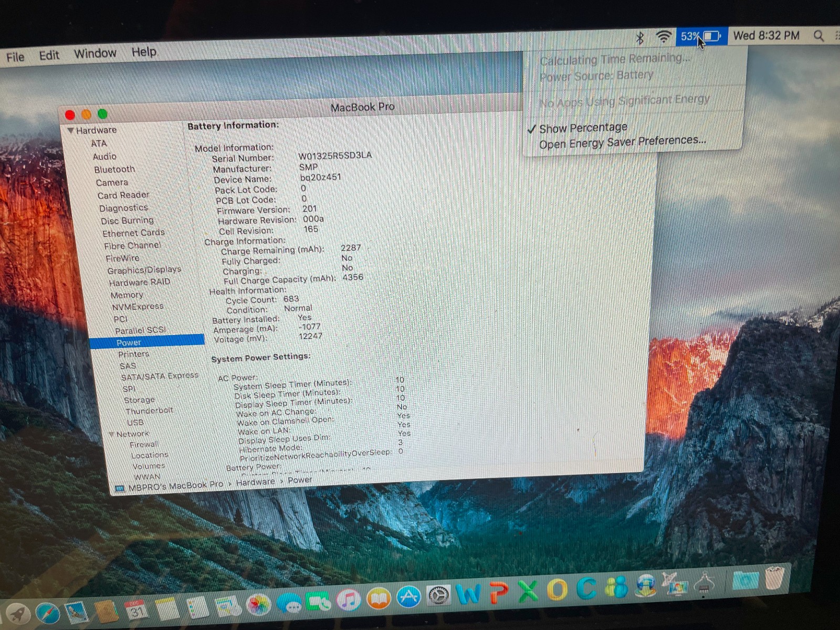Open Reminders from the dock
This screenshot has width=840, height=630.
click(198, 607)
